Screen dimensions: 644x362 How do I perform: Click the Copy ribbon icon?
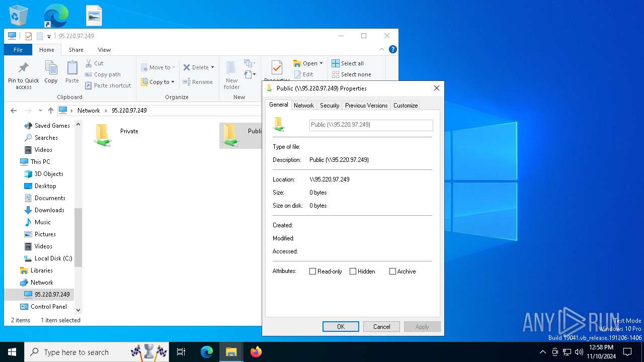coord(51,67)
